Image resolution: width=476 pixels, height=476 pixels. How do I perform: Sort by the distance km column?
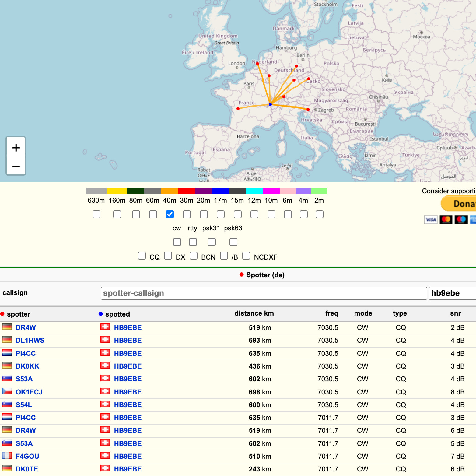[254, 313]
